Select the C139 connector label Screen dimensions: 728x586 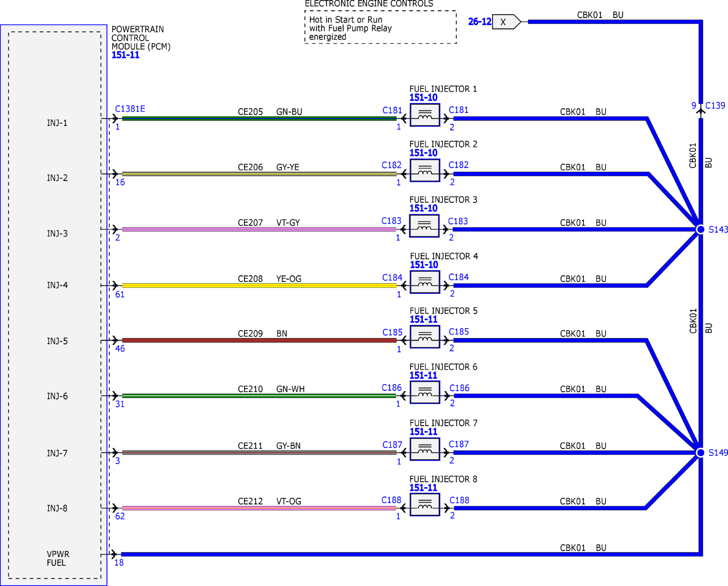715,106
